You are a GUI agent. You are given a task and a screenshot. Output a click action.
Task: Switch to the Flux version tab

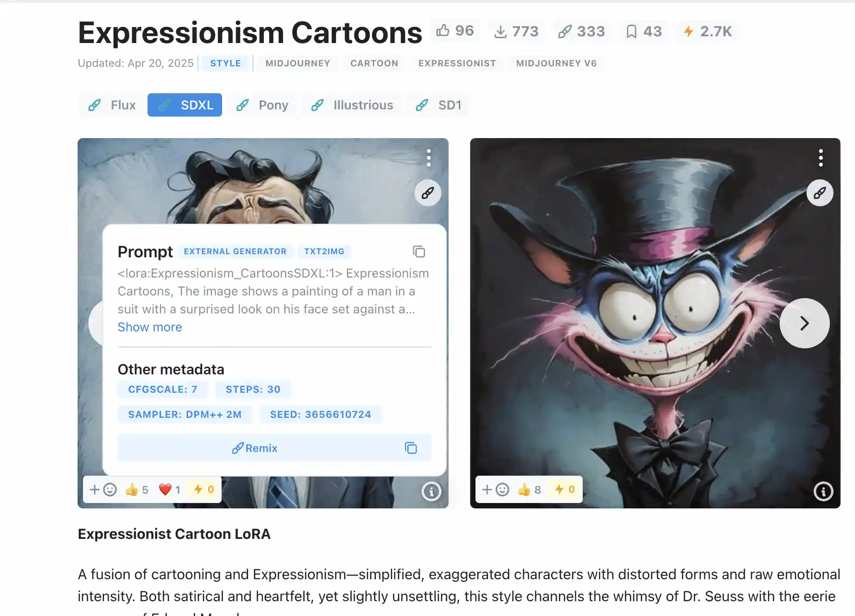(x=112, y=105)
